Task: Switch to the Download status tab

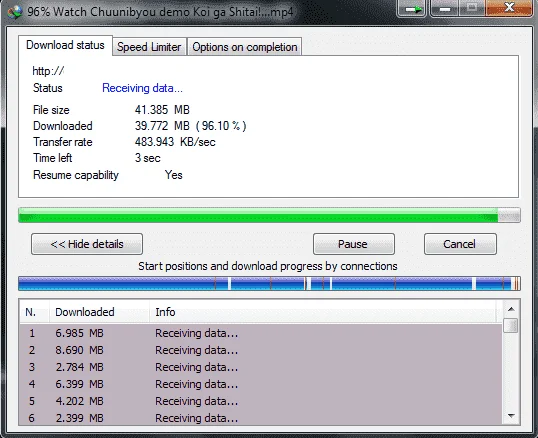Action: pos(65,45)
